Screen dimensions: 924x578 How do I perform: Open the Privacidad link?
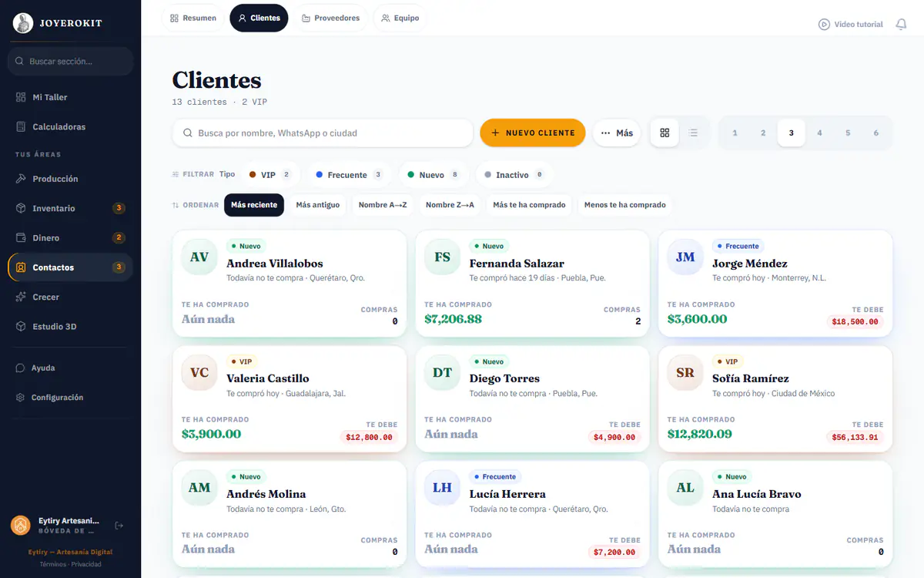click(x=86, y=564)
